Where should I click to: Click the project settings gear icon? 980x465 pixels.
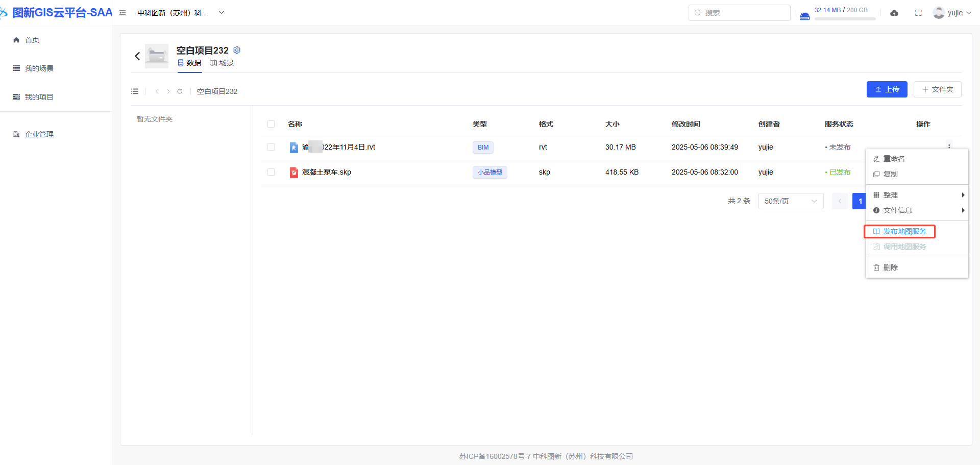[x=237, y=50]
